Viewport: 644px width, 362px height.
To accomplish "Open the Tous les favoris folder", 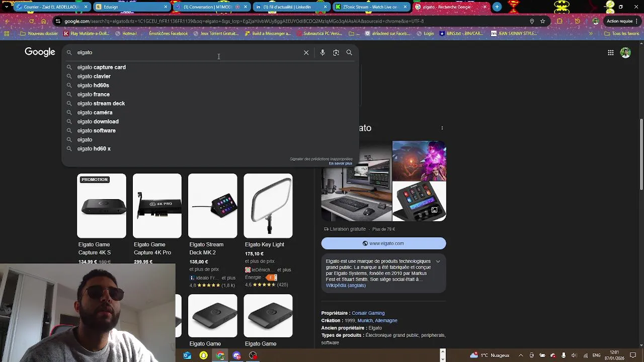I will (x=621, y=34).
